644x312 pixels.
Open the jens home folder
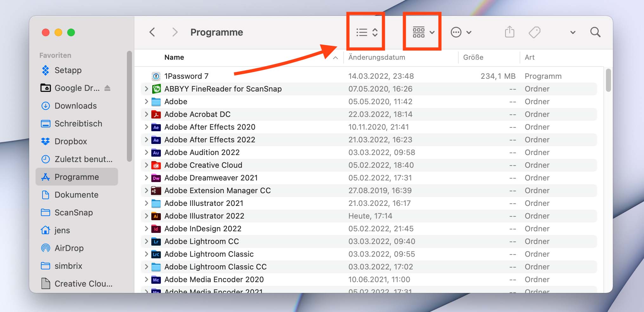click(76, 230)
